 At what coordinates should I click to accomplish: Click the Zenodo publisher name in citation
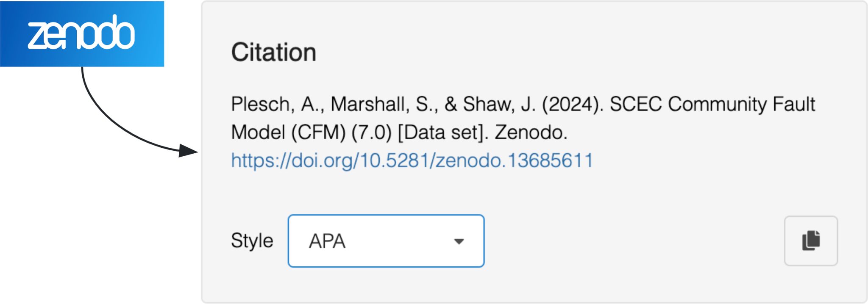click(530, 133)
